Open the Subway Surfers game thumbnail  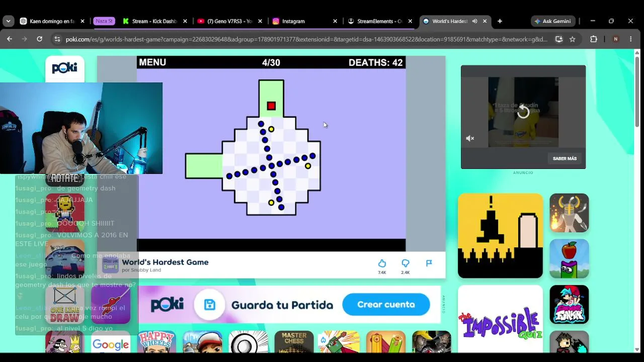[202, 342]
